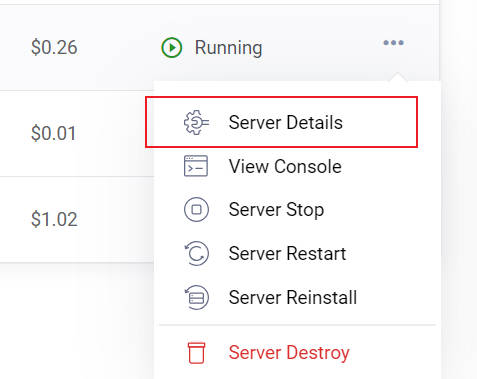
Task: Open the three-dot actions menu
Action: pos(394,43)
